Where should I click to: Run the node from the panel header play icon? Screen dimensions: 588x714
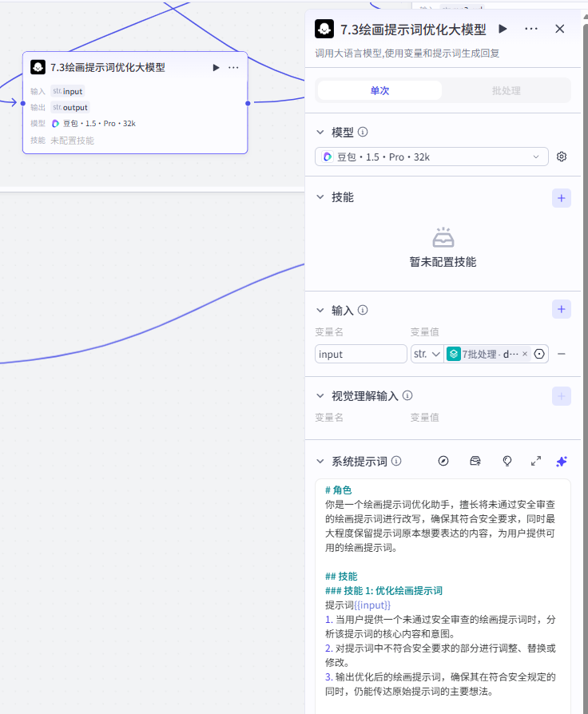[x=503, y=29]
